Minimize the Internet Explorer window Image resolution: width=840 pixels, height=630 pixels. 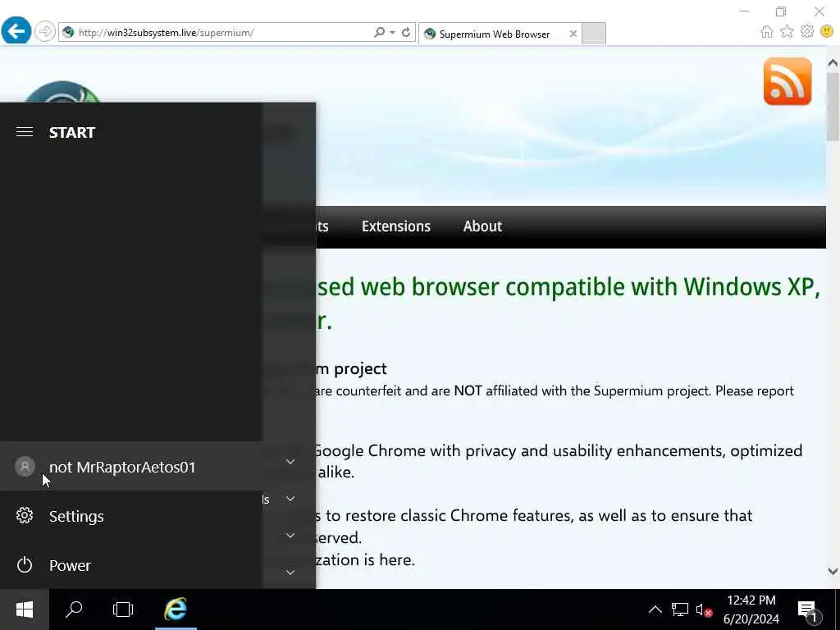pyautogui.click(x=743, y=11)
